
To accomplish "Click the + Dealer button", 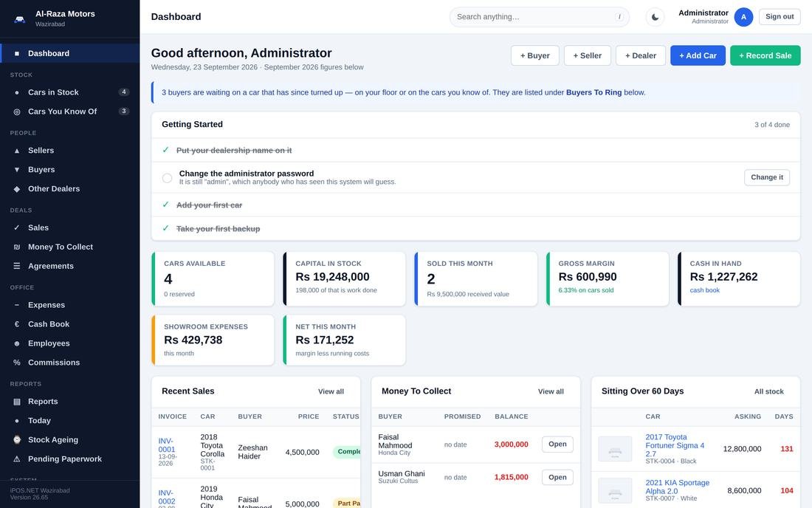I will [641, 55].
